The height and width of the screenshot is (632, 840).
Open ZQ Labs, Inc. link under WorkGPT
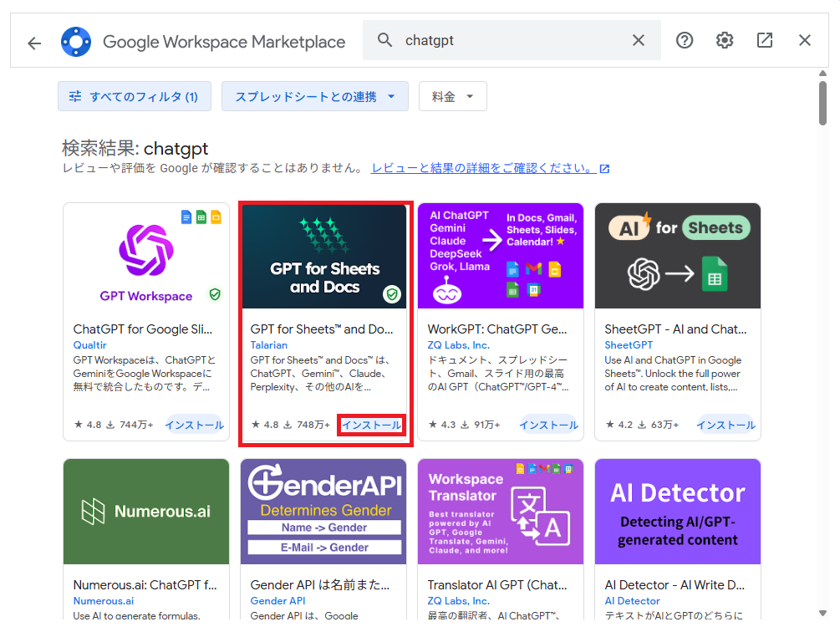coord(459,345)
